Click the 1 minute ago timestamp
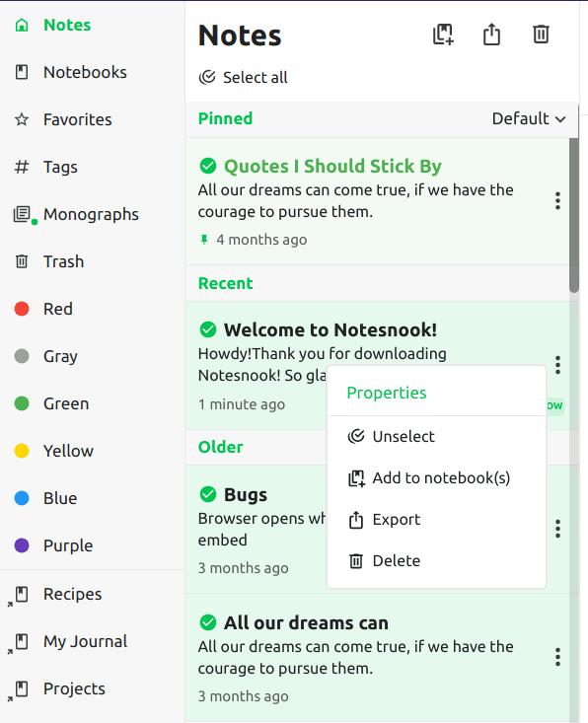588x723 pixels. (242, 404)
